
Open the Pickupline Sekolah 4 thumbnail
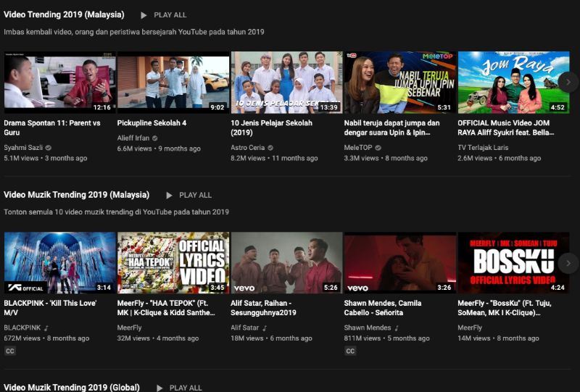(x=173, y=83)
